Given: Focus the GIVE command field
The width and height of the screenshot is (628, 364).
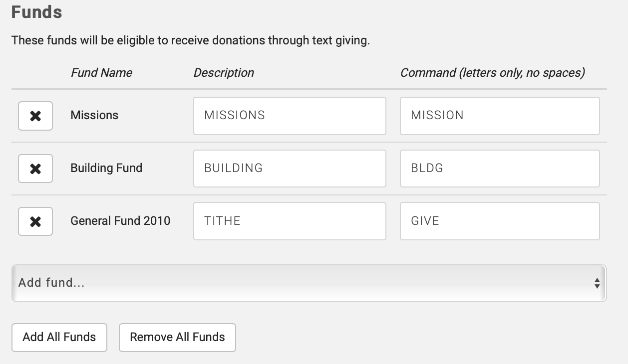Looking at the screenshot, I should pos(499,221).
